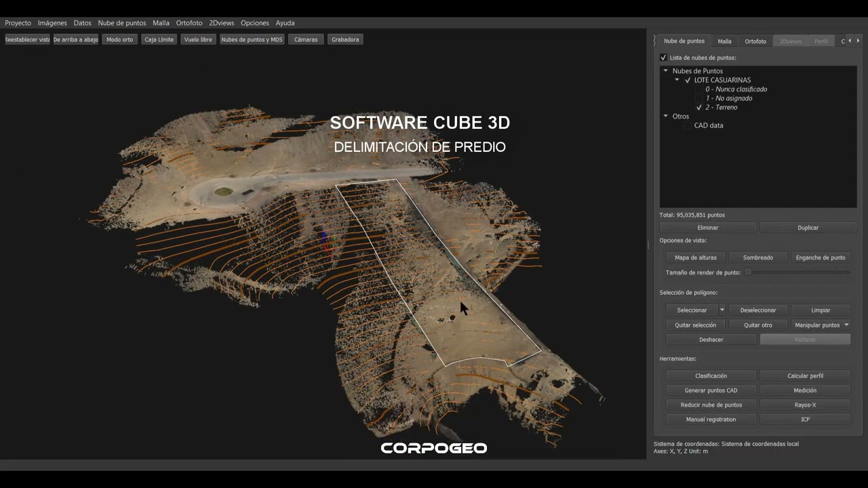
Task: Open the Ayuda menu
Action: pos(285,23)
